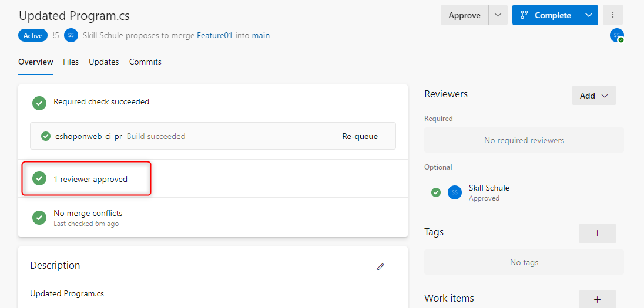Open the Add reviewers dropdown
The height and width of the screenshot is (308, 644).
(593, 96)
